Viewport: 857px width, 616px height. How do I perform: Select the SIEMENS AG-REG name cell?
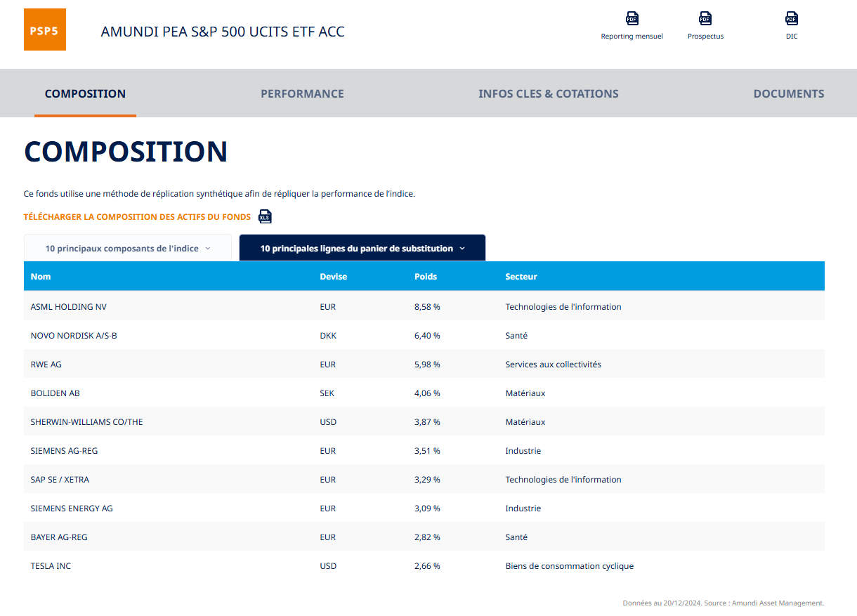click(x=65, y=451)
